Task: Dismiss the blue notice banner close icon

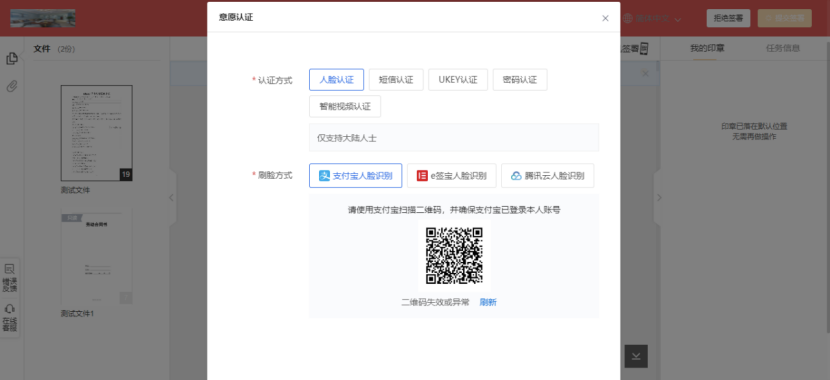Action: (645, 74)
